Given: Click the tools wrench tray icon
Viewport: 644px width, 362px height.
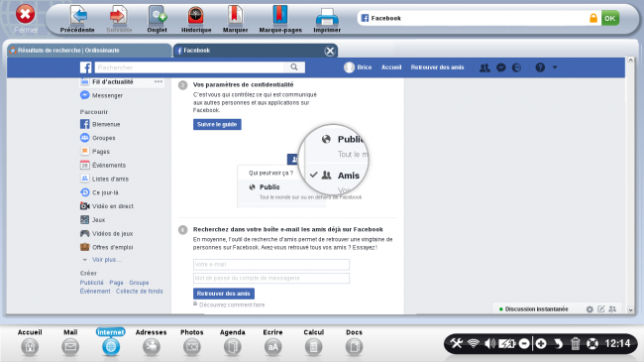Looking at the screenshot, I should click(457, 343).
